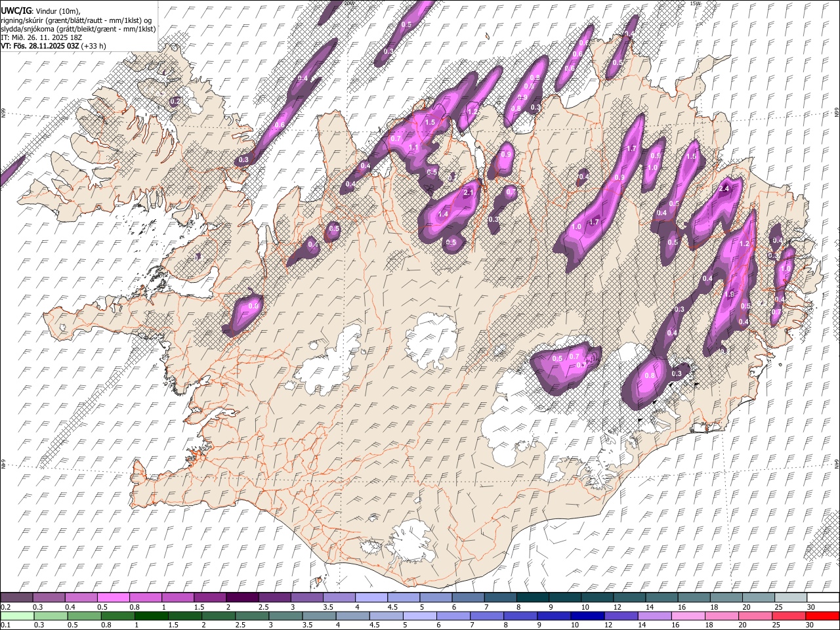Click the 'rigning/skúrir' legend description line
Viewport: 840px width, 630px height.
coord(77,20)
